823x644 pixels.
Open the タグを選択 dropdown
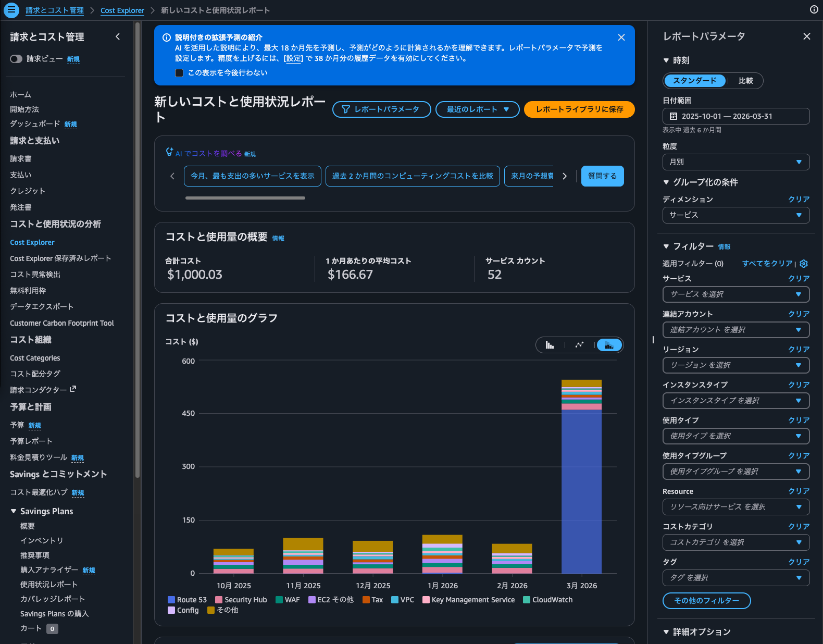(x=736, y=578)
